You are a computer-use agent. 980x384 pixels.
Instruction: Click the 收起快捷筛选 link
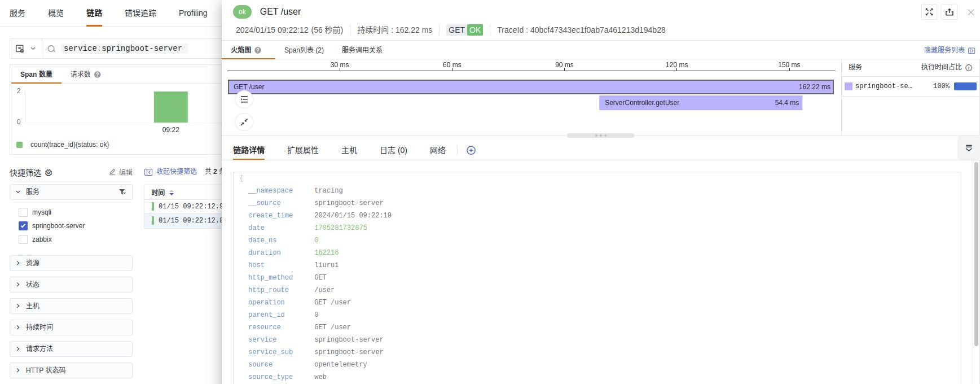click(171, 171)
